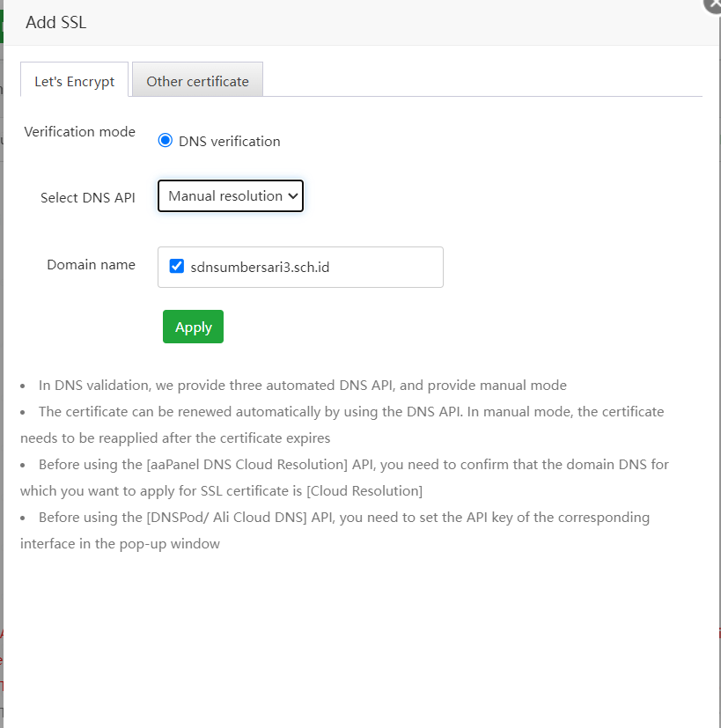This screenshot has width=721, height=728.
Task: Switch to the Let's Encrypt tab
Action: (74, 80)
